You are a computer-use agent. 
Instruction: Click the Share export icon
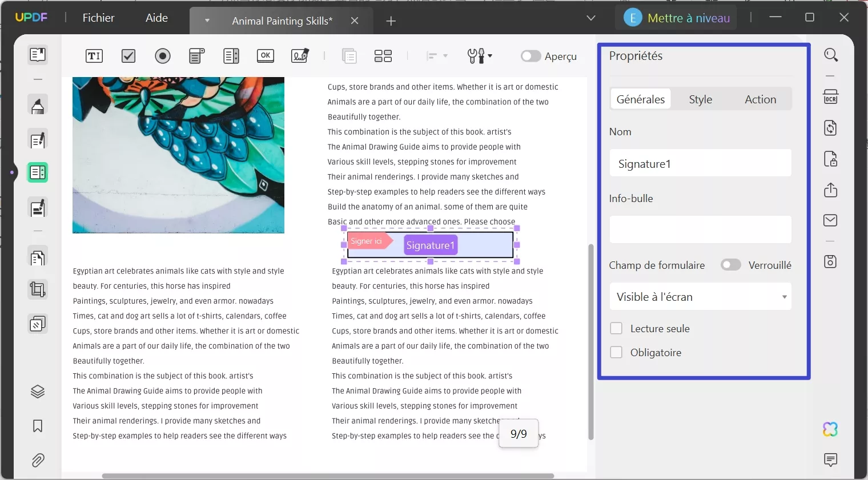tap(831, 189)
